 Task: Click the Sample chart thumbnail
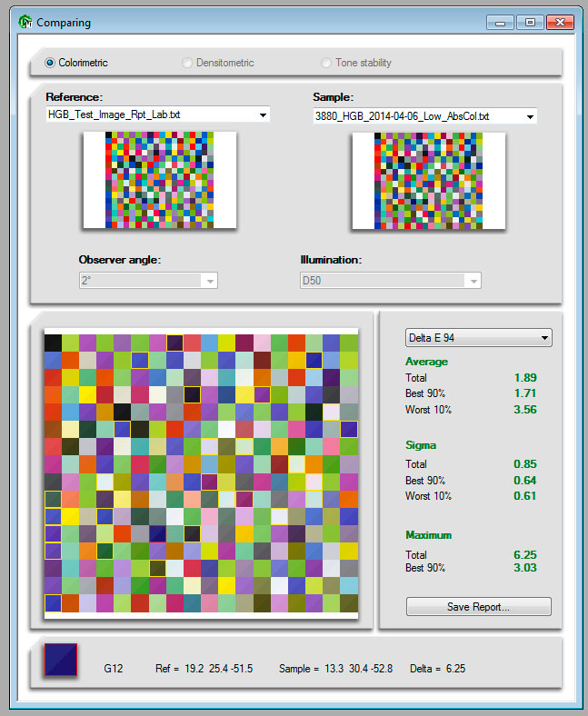(426, 180)
